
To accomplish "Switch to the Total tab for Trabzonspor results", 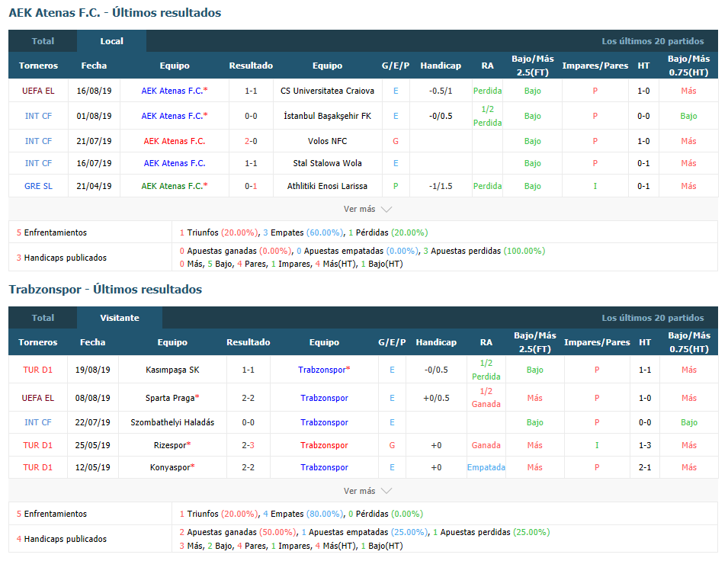I will [x=43, y=318].
